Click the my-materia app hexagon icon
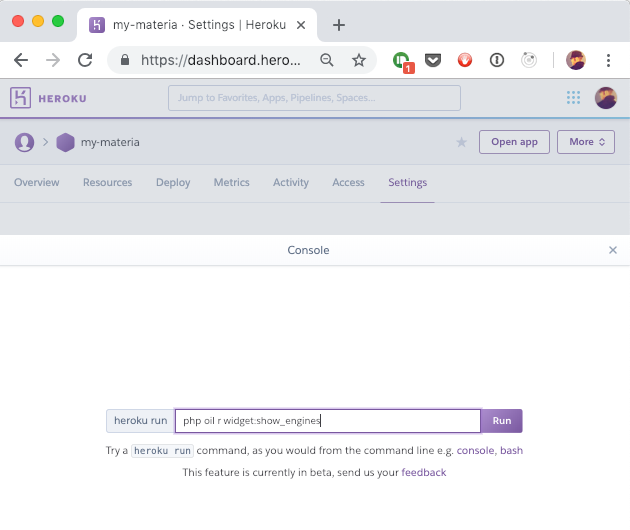 (65, 142)
